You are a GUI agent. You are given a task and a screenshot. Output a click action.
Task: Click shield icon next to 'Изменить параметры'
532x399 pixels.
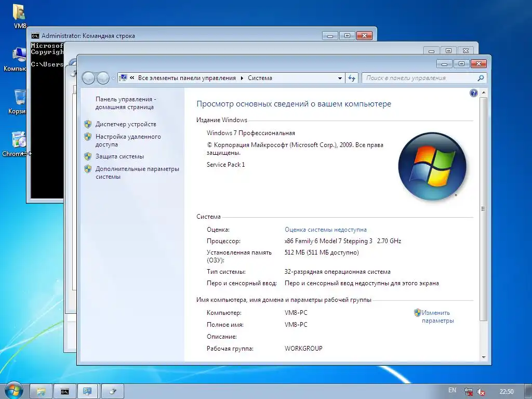417,313
